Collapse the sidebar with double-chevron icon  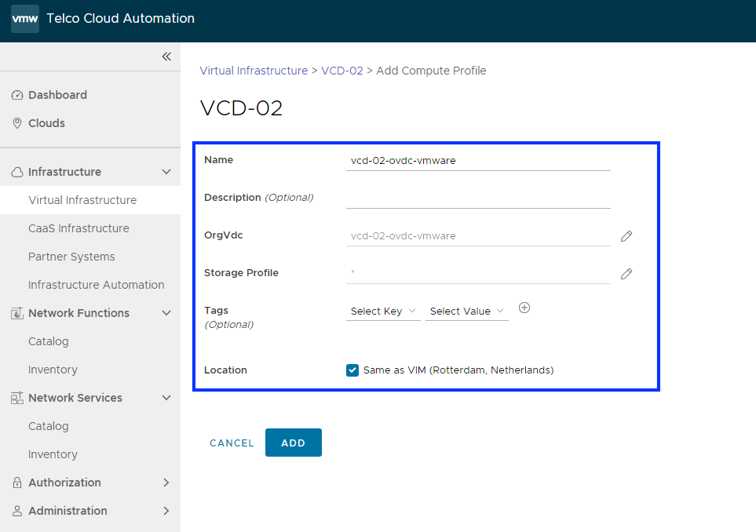pos(166,56)
